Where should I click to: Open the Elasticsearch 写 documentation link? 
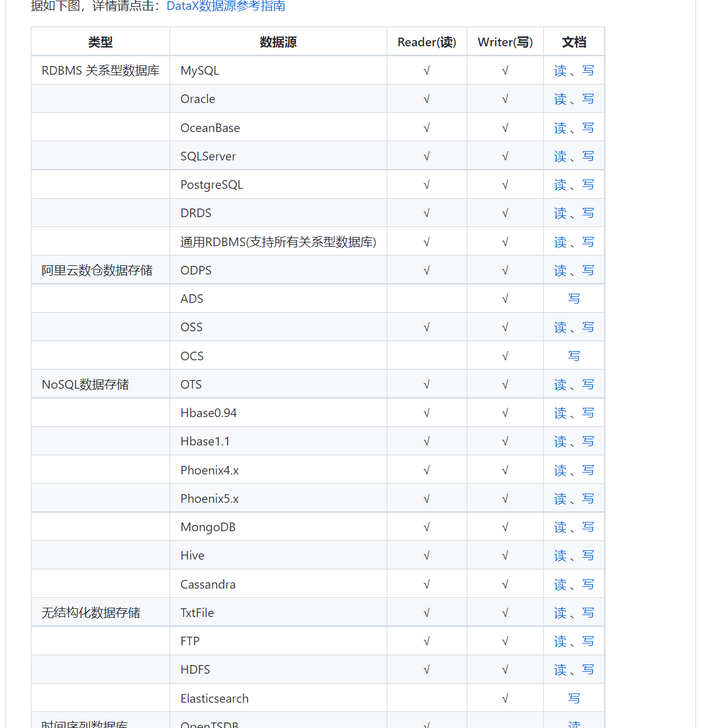[574, 698]
